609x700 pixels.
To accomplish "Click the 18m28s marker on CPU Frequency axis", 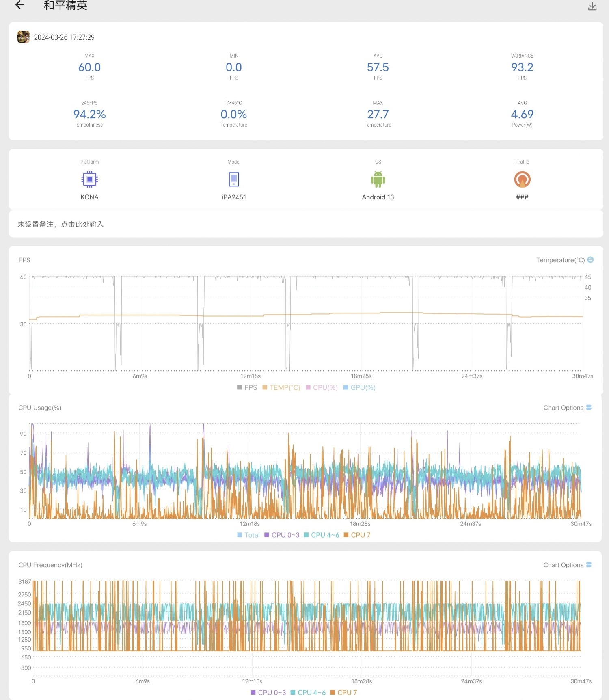I will 362,681.
